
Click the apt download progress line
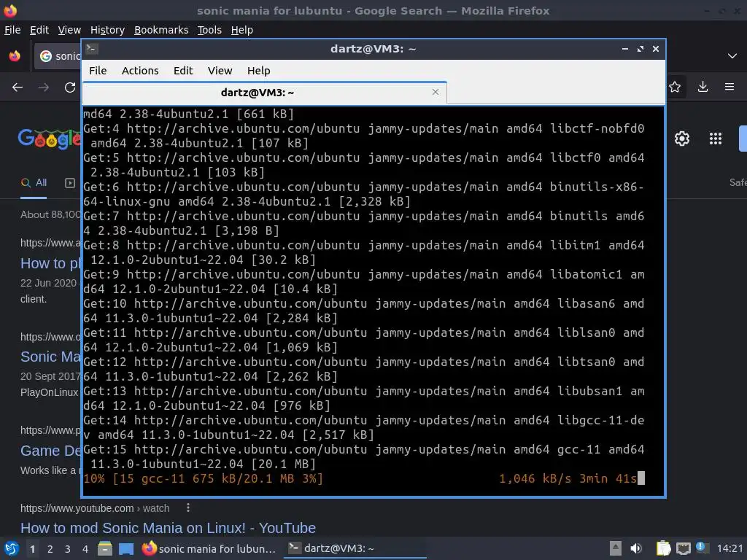click(365, 478)
